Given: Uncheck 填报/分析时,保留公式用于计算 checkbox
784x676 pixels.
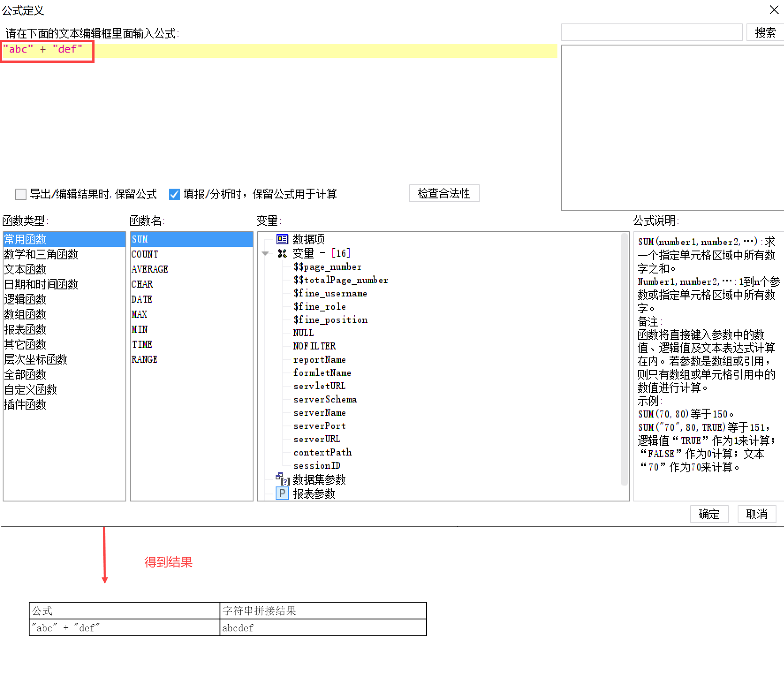Looking at the screenshot, I should coord(174,194).
